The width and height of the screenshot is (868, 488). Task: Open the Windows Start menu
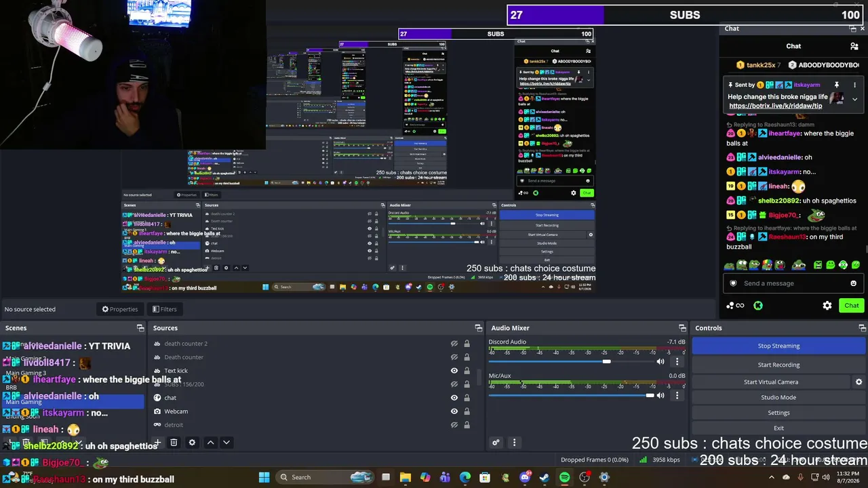point(264,477)
